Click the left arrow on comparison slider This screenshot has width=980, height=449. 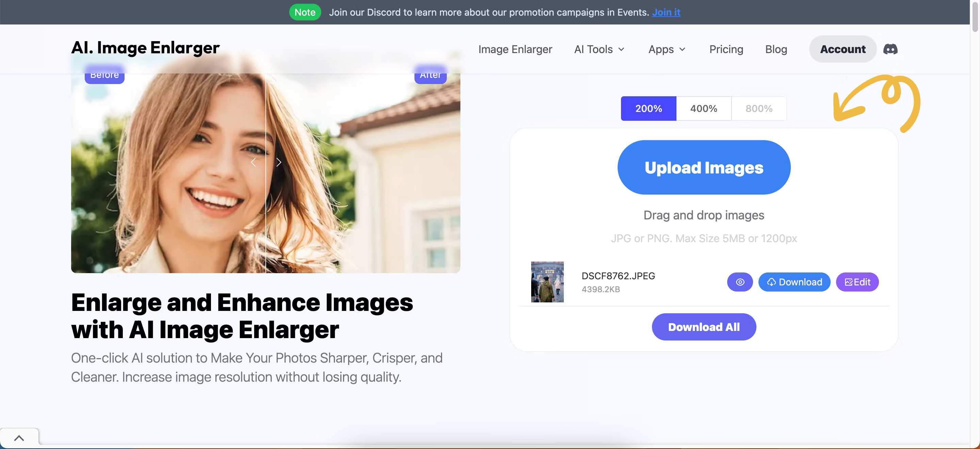click(253, 162)
